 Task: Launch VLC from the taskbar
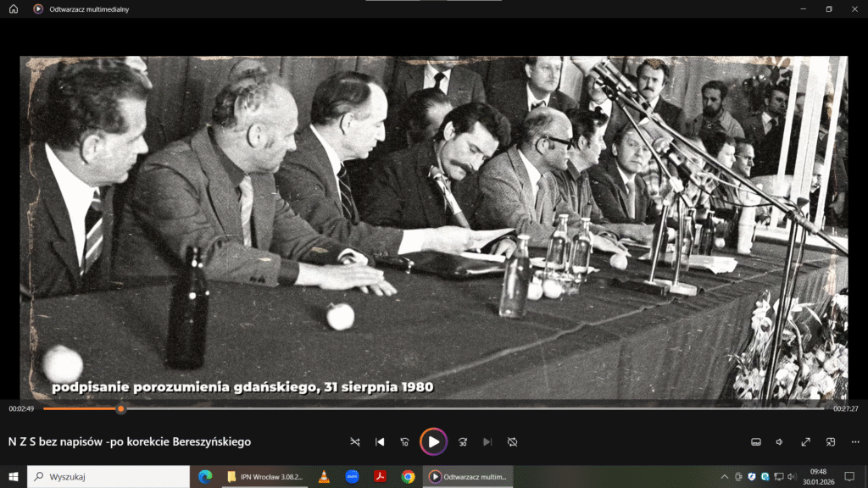(324, 477)
